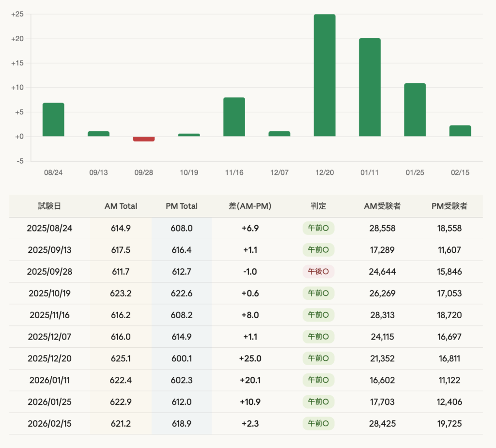496x448 pixels.
Task: Select the 01/25 x-axis date label
Action: [415, 172]
